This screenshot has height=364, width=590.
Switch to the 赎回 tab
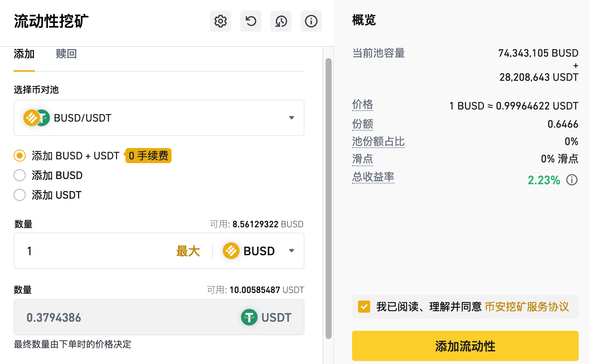click(66, 54)
